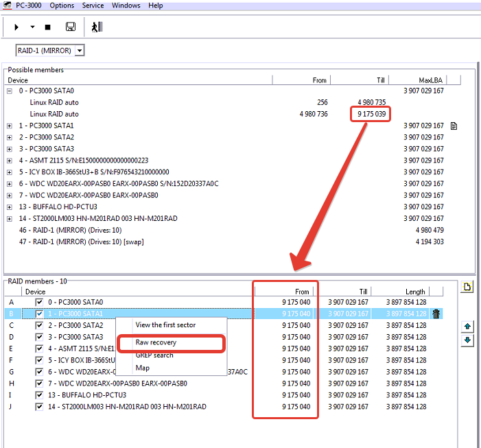Viewport: 481px width, 448px height.
Task: Click the Till value 9 175 039
Action: (371, 114)
